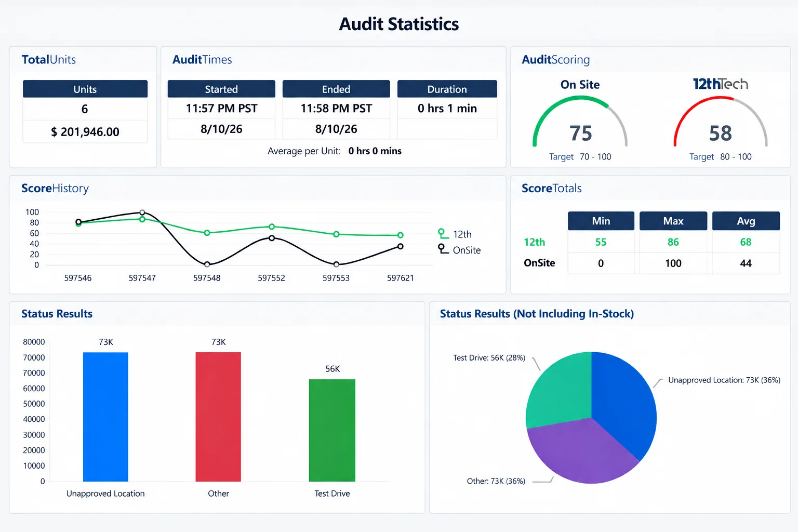Click the blue Unapproved Location bar
798x532 pixels.
105,417
